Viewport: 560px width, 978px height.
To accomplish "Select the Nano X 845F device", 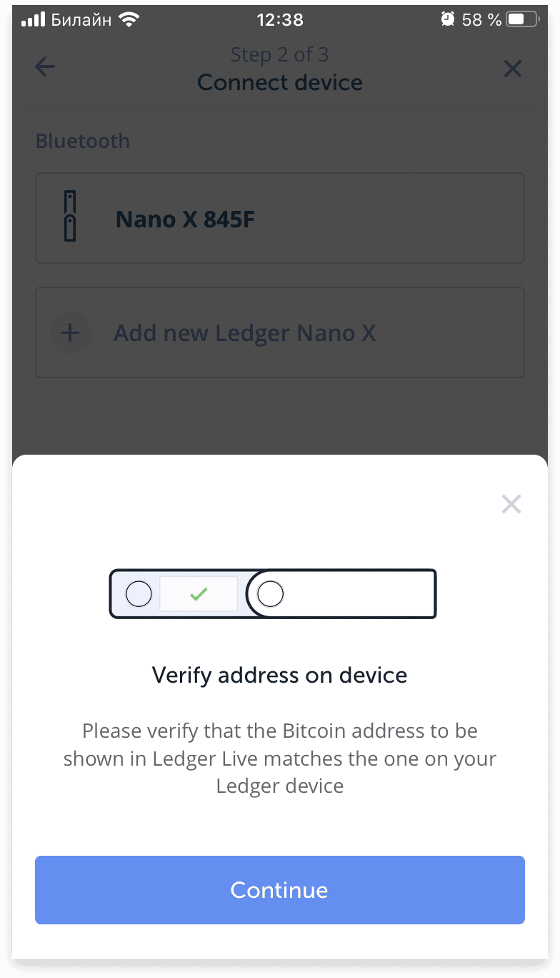I will [280, 218].
